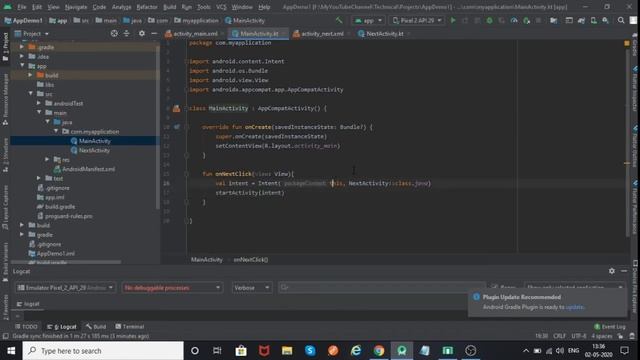The image size is (640, 360).
Task: Open Windows Start menu
Action: coord(11,351)
